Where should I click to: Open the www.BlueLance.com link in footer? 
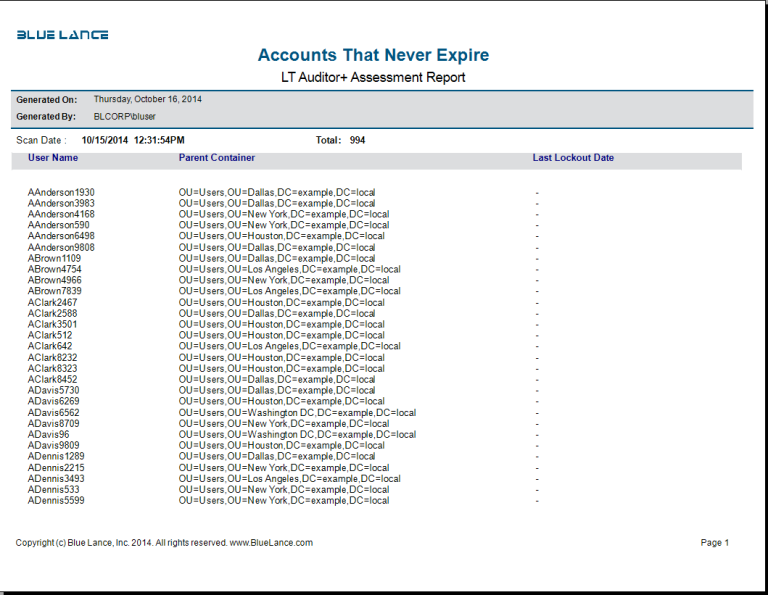[x=271, y=543]
